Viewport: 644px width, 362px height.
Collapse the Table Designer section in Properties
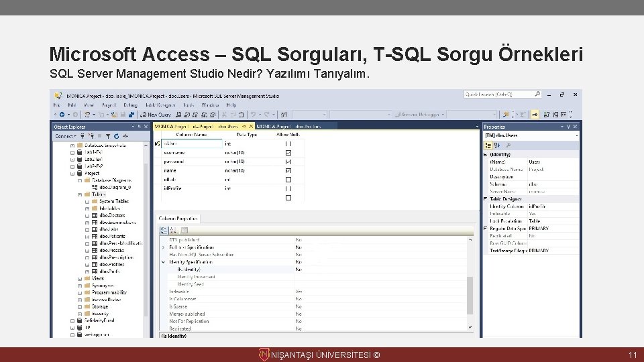[486, 198]
